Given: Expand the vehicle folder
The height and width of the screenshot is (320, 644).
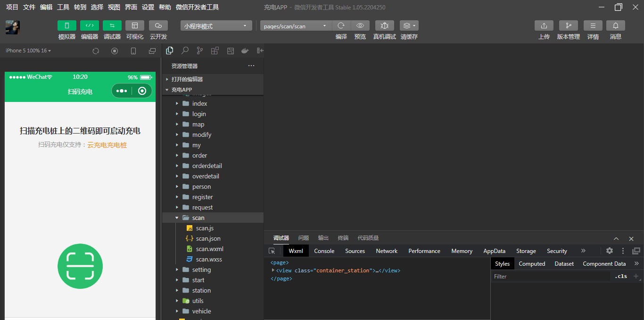Looking at the screenshot, I should click(x=213, y=311).
